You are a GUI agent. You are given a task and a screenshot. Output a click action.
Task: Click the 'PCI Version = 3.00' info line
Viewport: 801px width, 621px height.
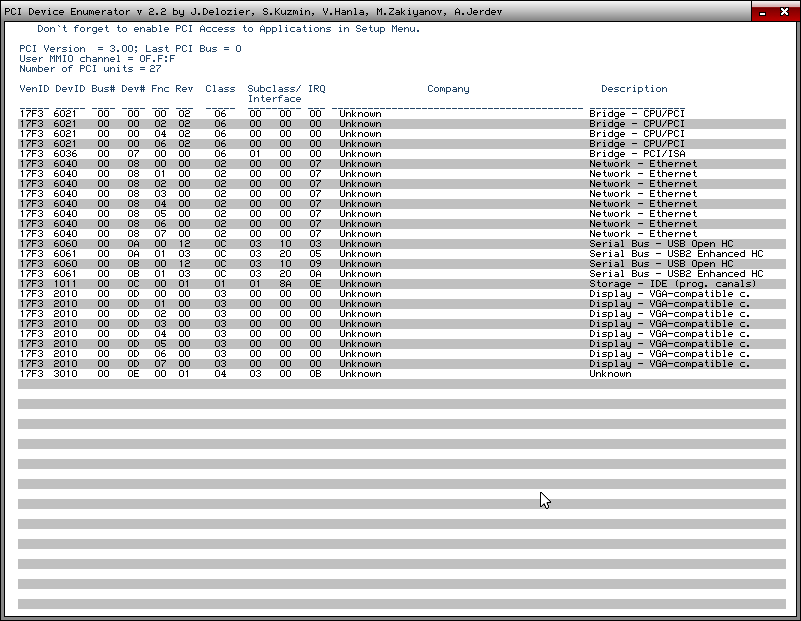pyautogui.click(x=130, y=49)
